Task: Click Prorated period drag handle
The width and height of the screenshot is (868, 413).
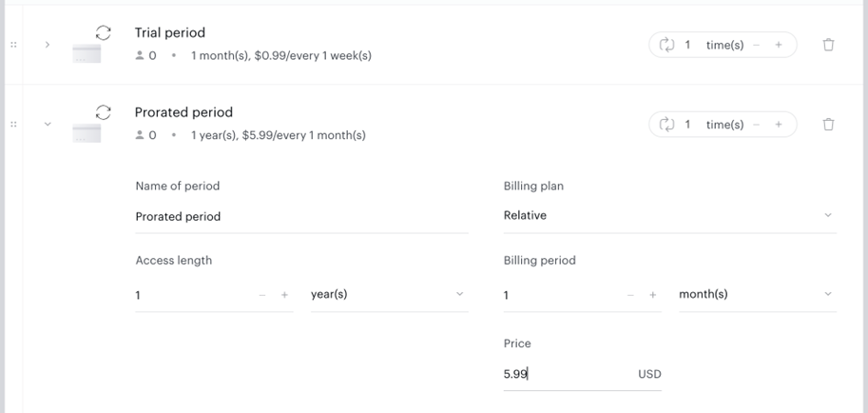Action: pos(13,124)
